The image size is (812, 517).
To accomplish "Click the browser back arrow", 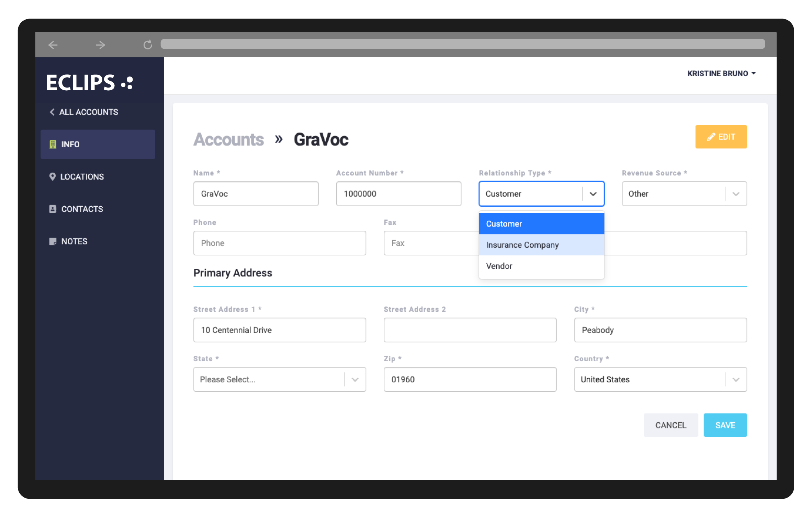I will (53, 45).
